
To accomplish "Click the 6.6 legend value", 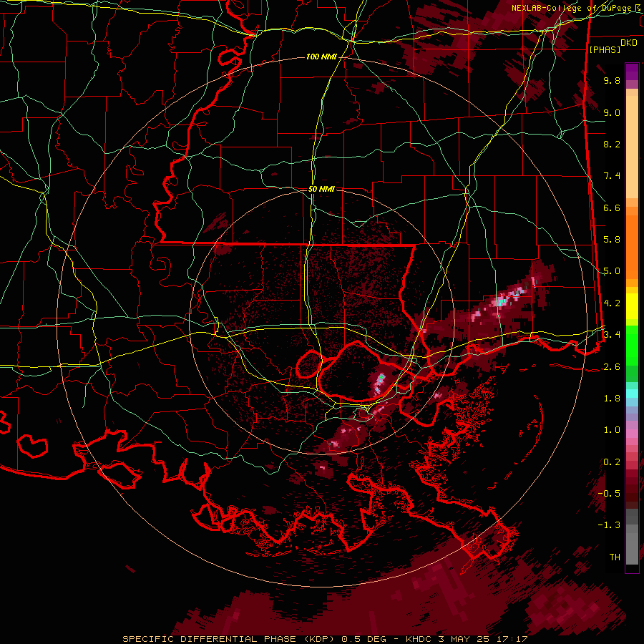I will tap(612, 208).
